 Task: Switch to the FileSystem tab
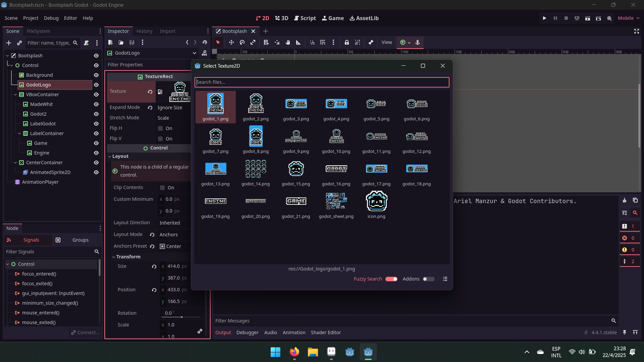pos(38,31)
